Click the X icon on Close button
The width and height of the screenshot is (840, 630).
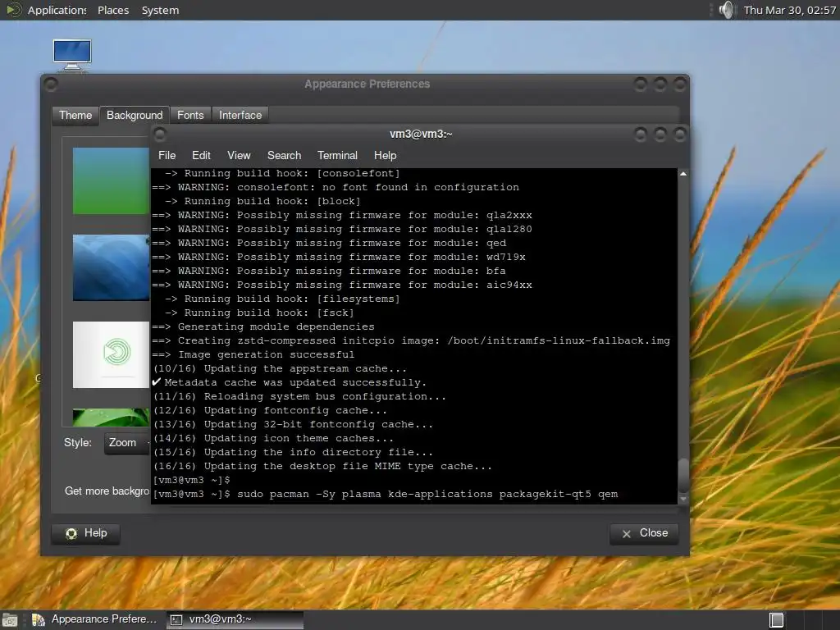(626, 533)
